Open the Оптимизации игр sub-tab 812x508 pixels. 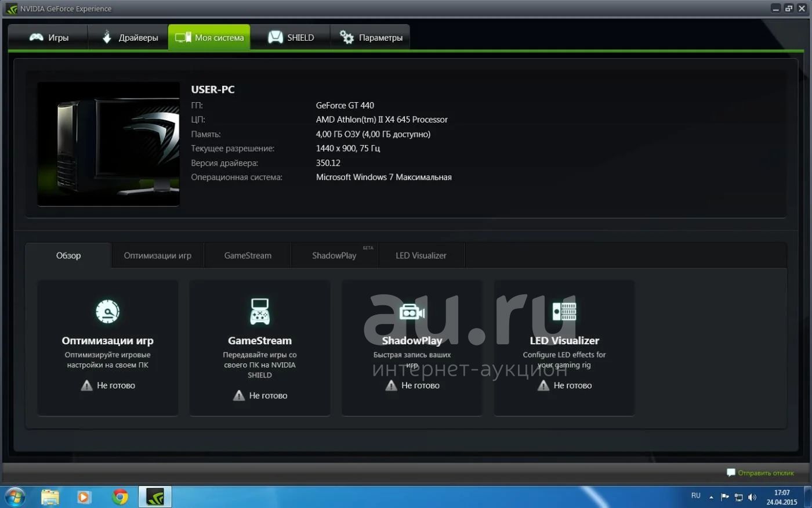158,255
